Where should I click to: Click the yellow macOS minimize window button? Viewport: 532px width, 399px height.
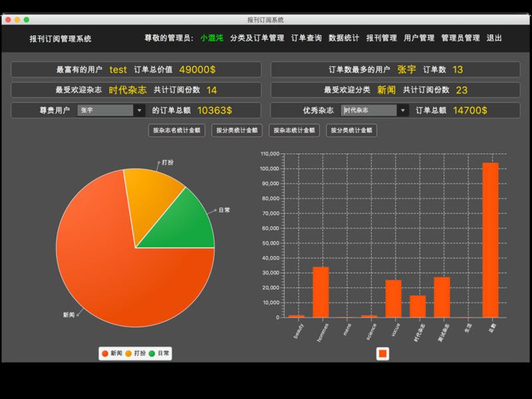click(x=17, y=20)
